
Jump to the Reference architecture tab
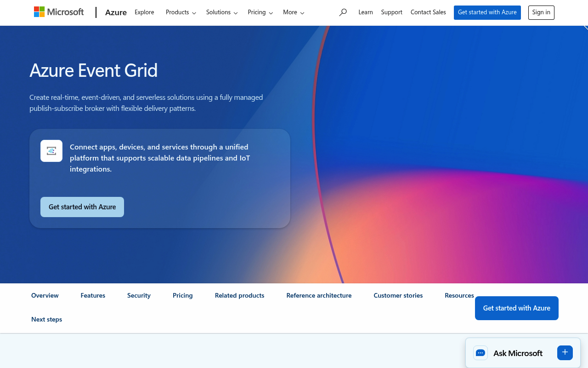tap(319, 295)
